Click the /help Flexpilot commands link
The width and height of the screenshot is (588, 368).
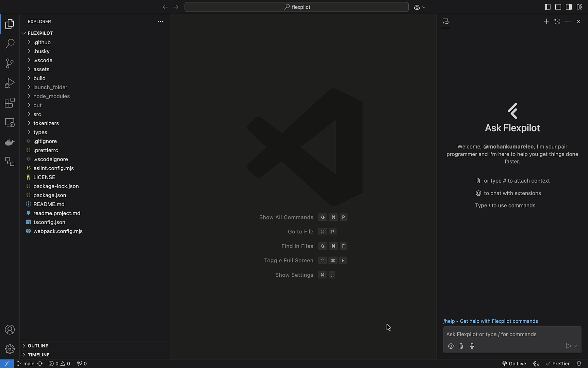490,321
